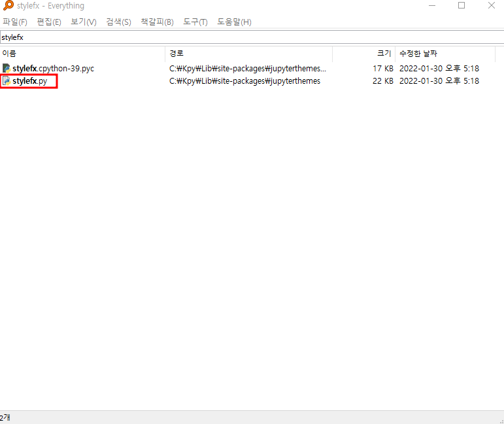Click the Everything magnifier app icon
Viewport: 504px width, 424px height.
(8, 5)
